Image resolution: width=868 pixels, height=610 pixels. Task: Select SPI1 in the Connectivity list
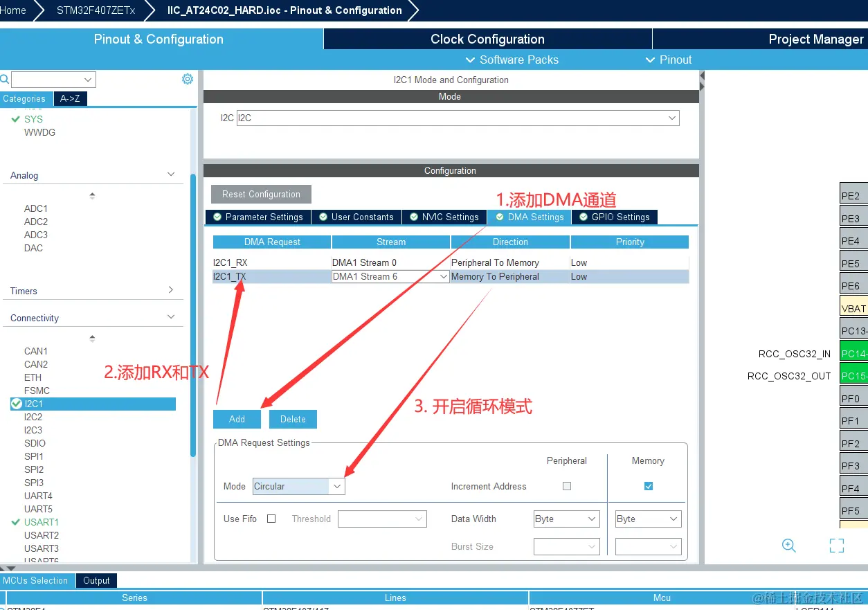34,456
